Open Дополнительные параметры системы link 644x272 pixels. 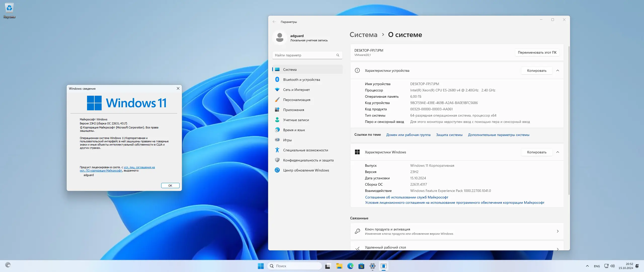tap(498, 135)
